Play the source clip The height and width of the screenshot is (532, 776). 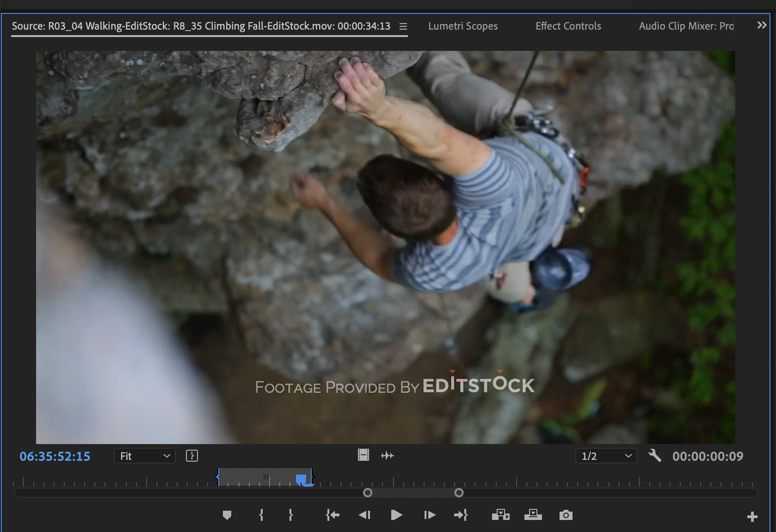396,515
